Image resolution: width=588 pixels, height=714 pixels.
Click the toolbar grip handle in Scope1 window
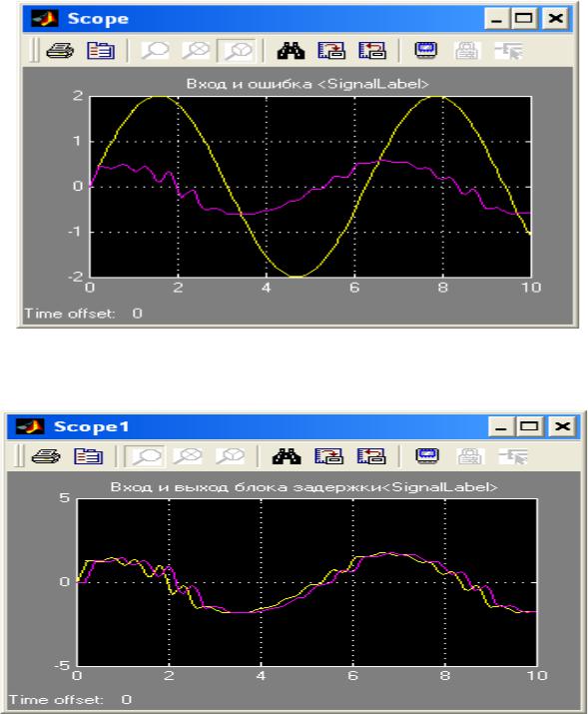tap(19, 455)
